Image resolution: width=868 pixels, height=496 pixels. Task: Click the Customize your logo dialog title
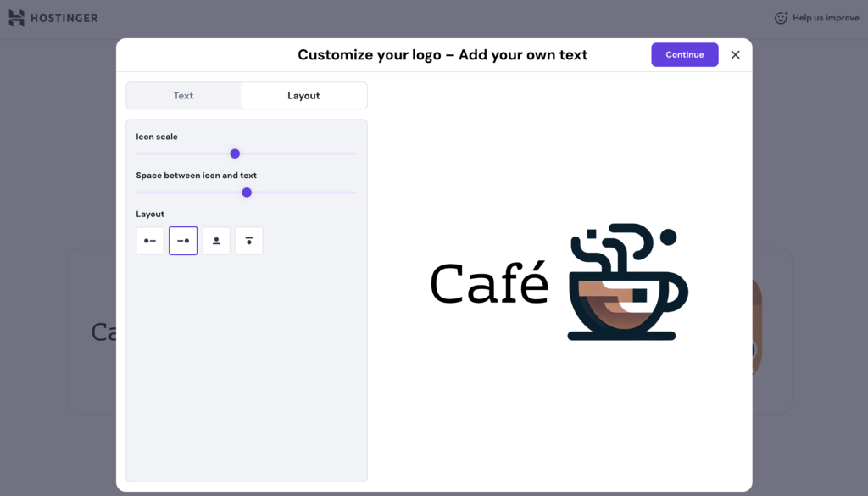coord(442,54)
